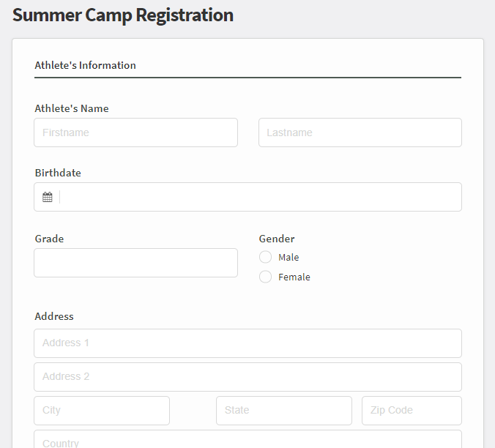495x448 pixels.
Task: Activate the Birthdate date text field
Action: pos(261,197)
